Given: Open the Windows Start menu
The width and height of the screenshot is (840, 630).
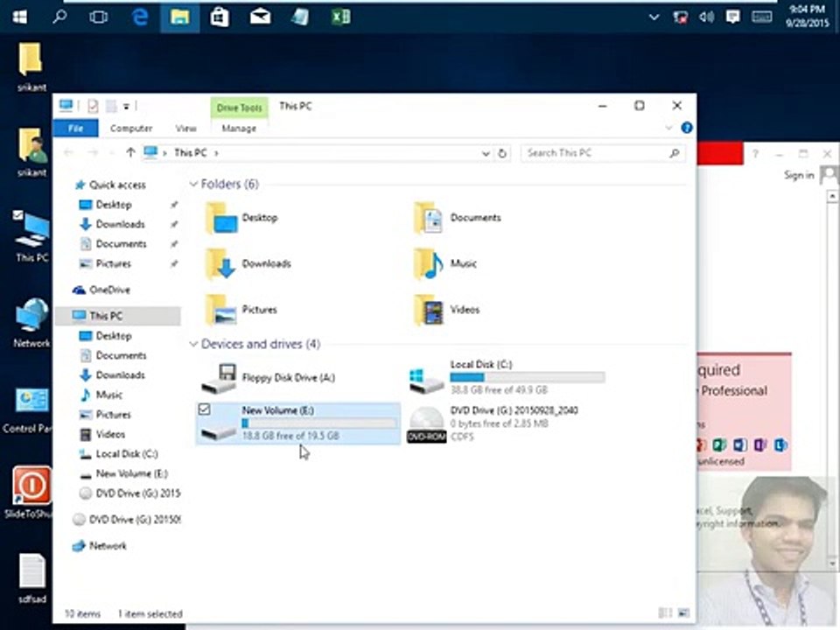Looking at the screenshot, I should coord(20,17).
